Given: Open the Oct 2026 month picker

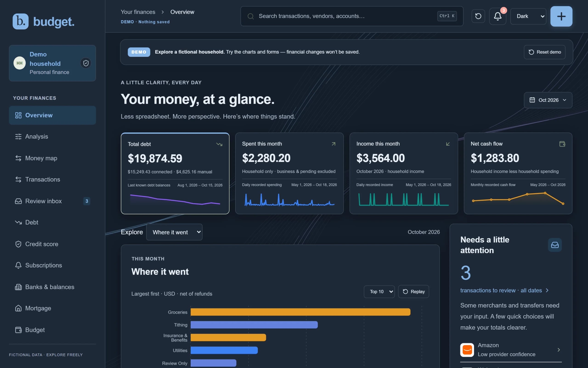Looking at the screenshot, I should click(548, 100).
